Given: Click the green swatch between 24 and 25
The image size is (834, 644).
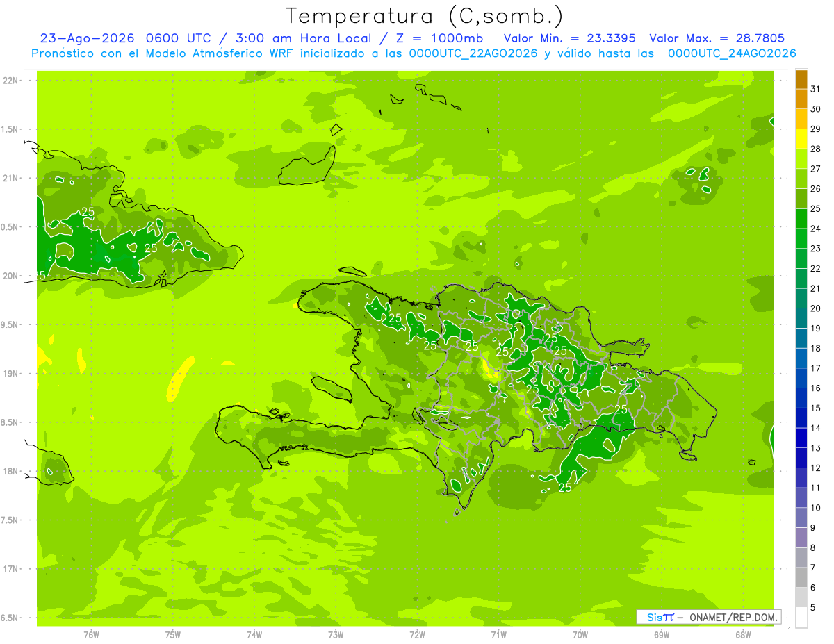Looking at the screenshot, I should pos(801,218).
